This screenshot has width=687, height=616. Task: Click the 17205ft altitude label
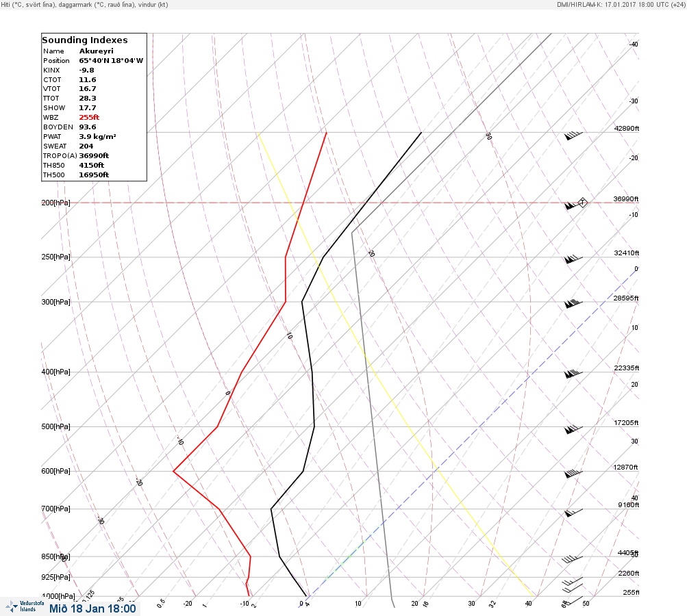626,422
